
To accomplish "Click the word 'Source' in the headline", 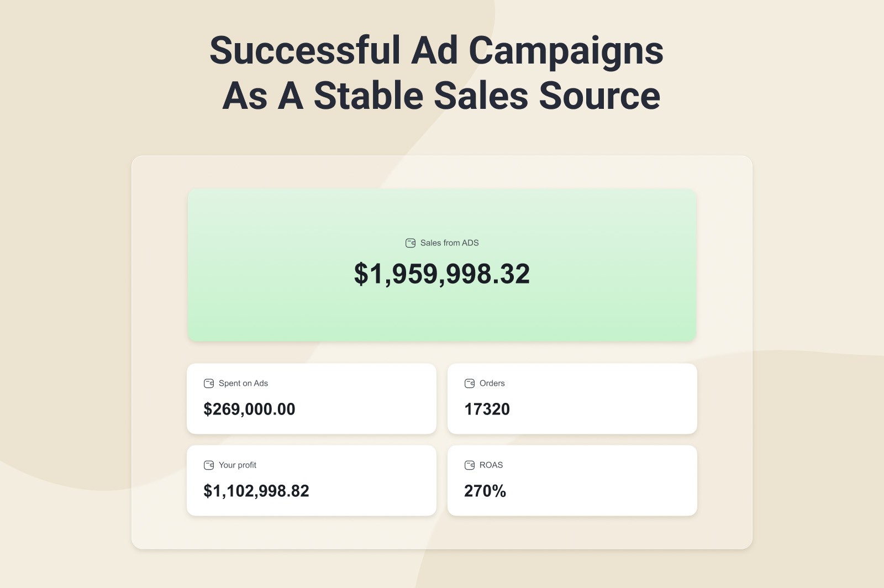I will (x=599, y=96).
